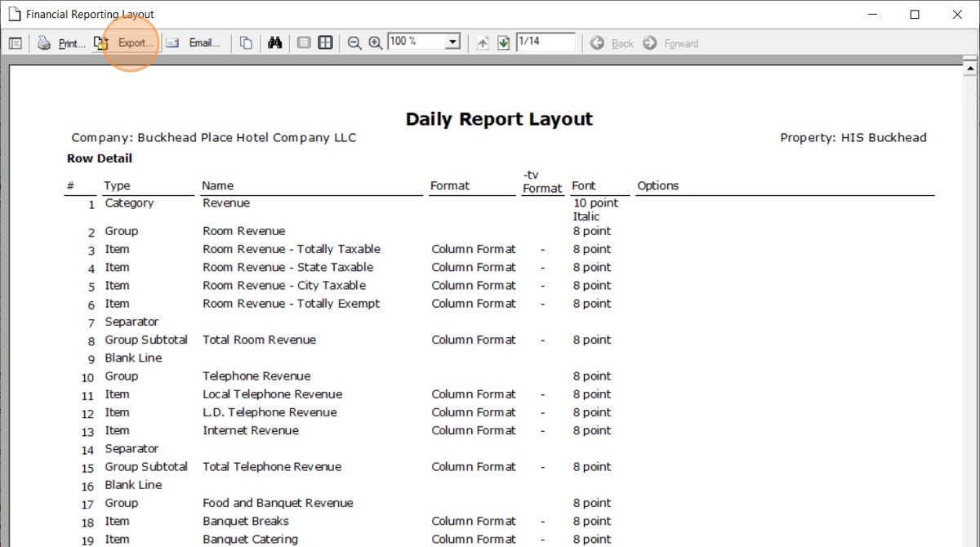Image resolution: width=980 pixels, height=547 pixels.
Task: Click the Print toolbar button
Action: coord(62,43)
